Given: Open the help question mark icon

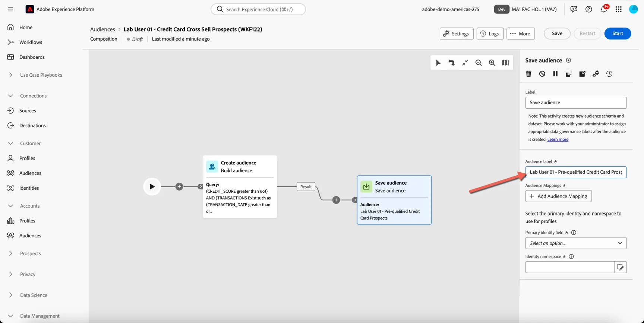Looking at the screenshot, I should [589, 9].
